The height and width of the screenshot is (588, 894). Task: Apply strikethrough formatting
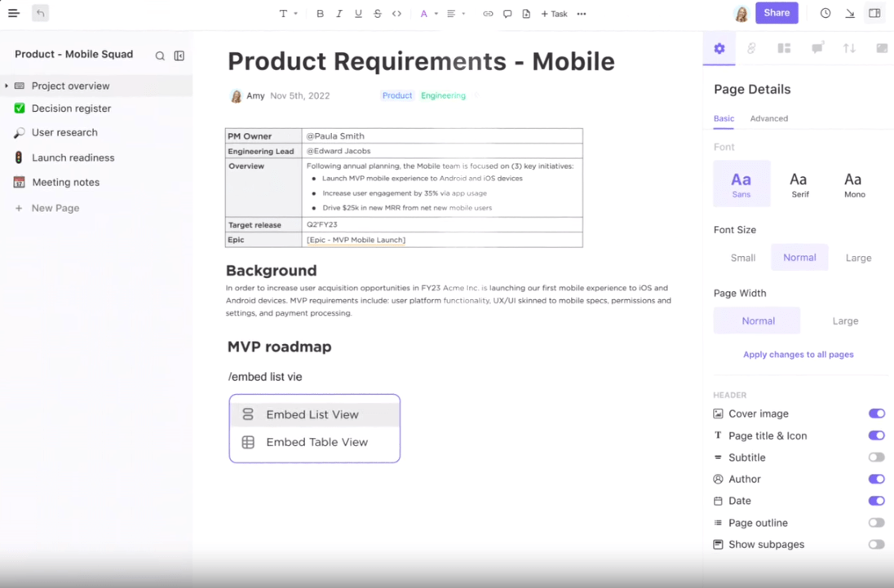pos(378,14)
